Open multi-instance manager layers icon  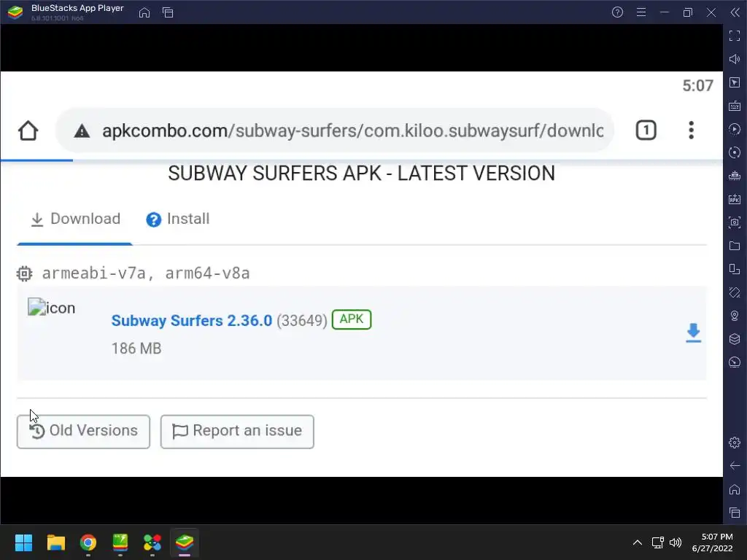pyautogui.click(x=735, y=339)
